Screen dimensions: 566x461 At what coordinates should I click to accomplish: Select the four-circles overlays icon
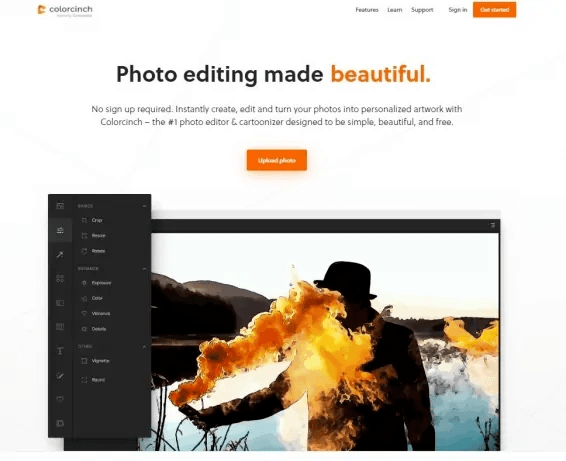[x=60, y=278]
